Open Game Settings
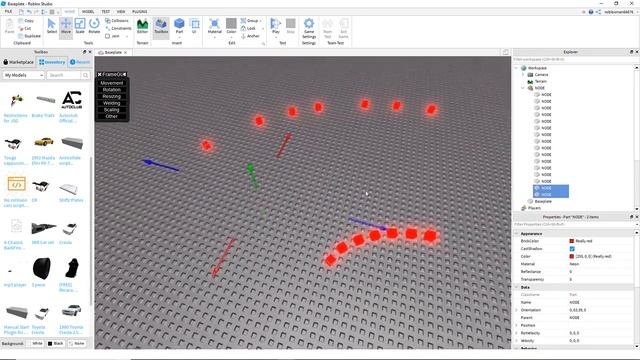Viewport: 640px width, 360px height. pos(309,28)
